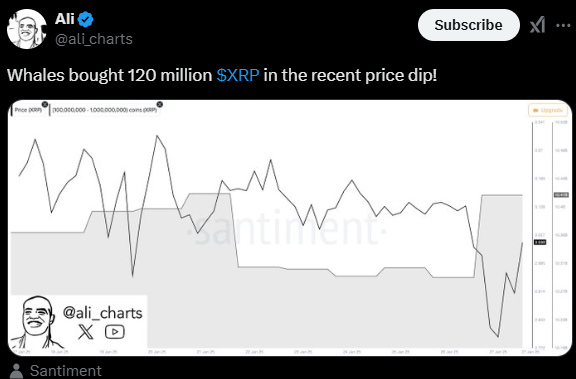Click the cartoon face in chart watermark
Viewport: 576px width, 379px height.
click(x=35, y=322)
